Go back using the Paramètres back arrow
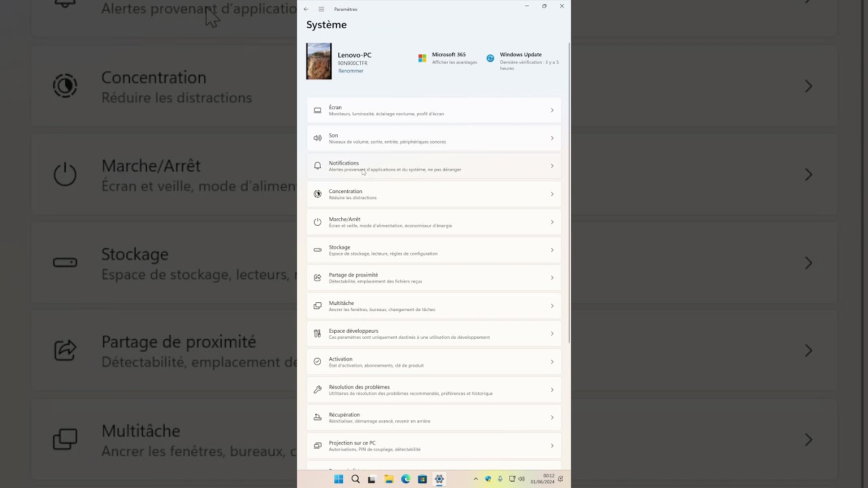This screenshot has width=868, height=488. click(x=306, y=9)
